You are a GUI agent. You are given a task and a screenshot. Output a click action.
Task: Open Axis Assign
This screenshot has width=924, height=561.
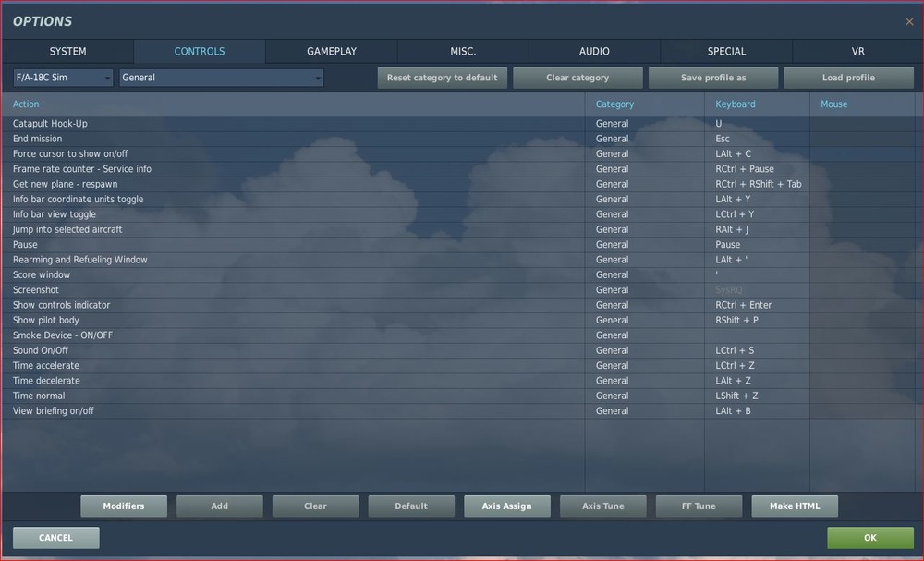point(506,506)
